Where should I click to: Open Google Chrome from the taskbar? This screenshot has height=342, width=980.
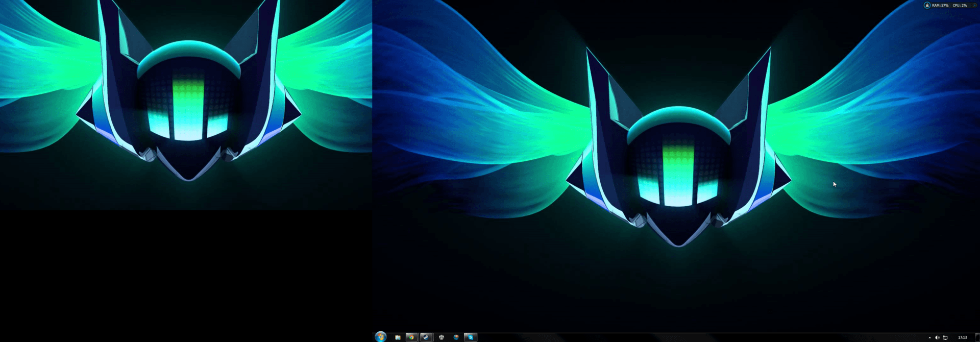(x=411, y=337)
